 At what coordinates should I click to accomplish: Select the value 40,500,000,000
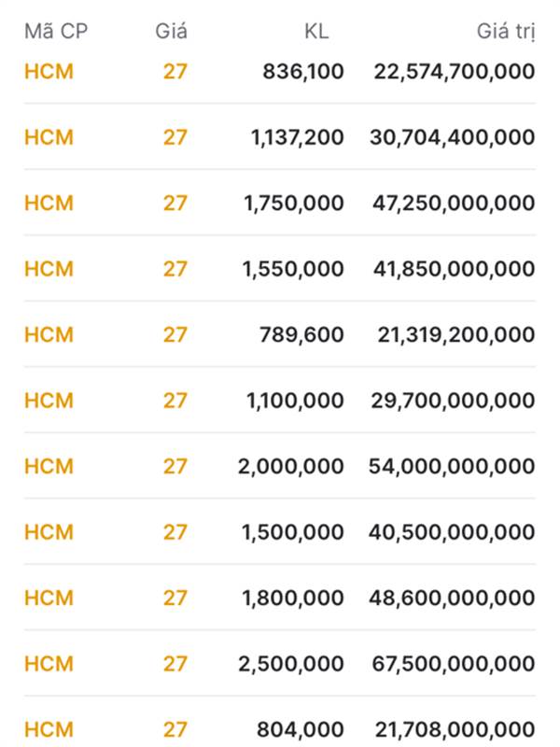453,532
